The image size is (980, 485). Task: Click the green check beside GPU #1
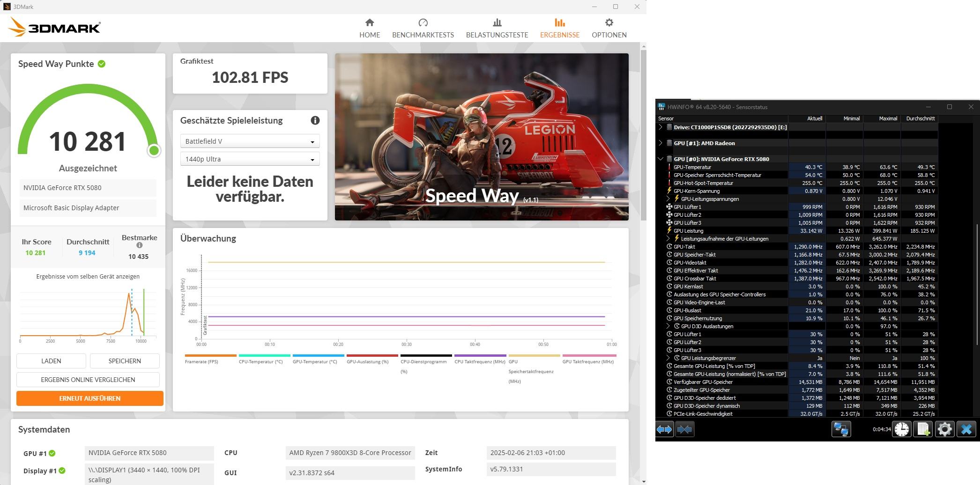(x=52, y=453)
